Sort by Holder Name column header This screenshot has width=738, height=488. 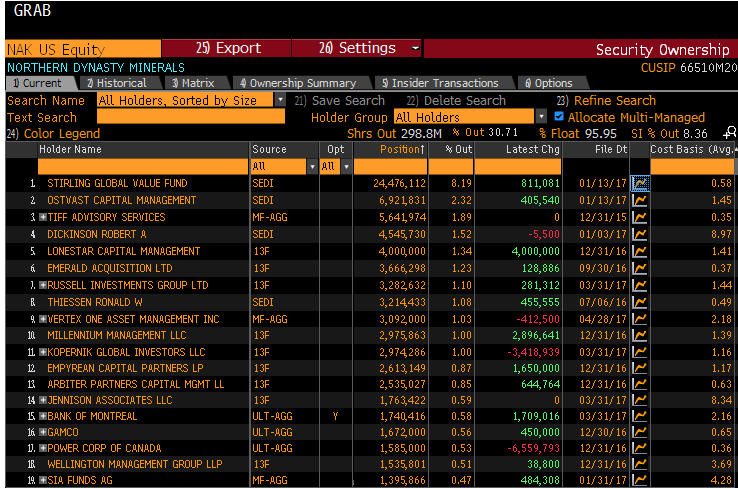tap(143, 150)
